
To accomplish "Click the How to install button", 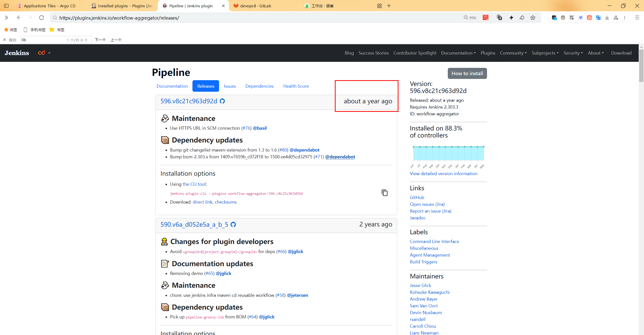I will click(x=467, y=73).
